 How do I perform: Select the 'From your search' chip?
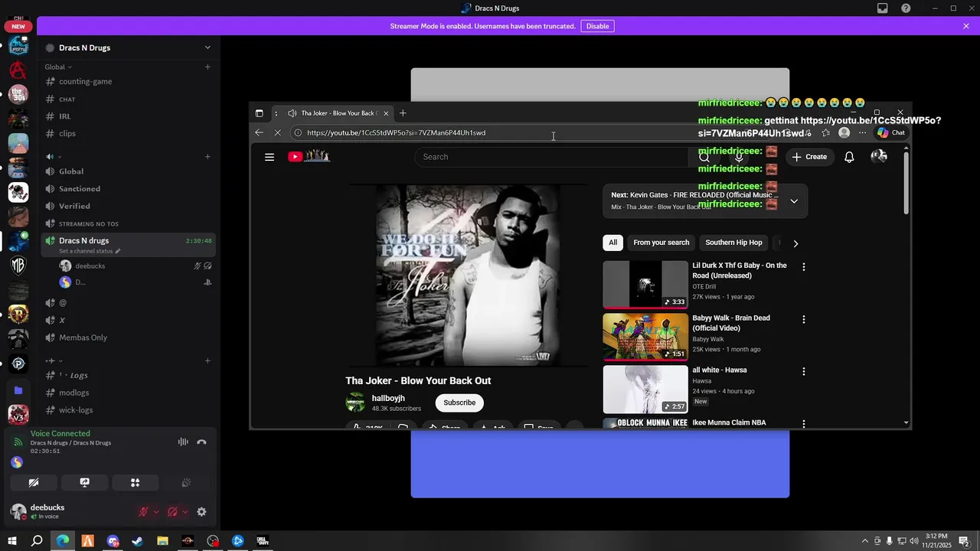point(661,243)
